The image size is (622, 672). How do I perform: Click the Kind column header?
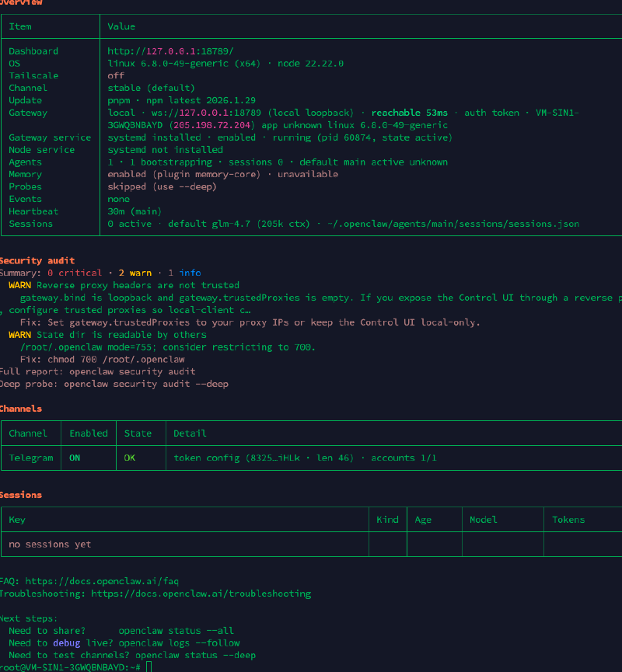coord(387,520)
